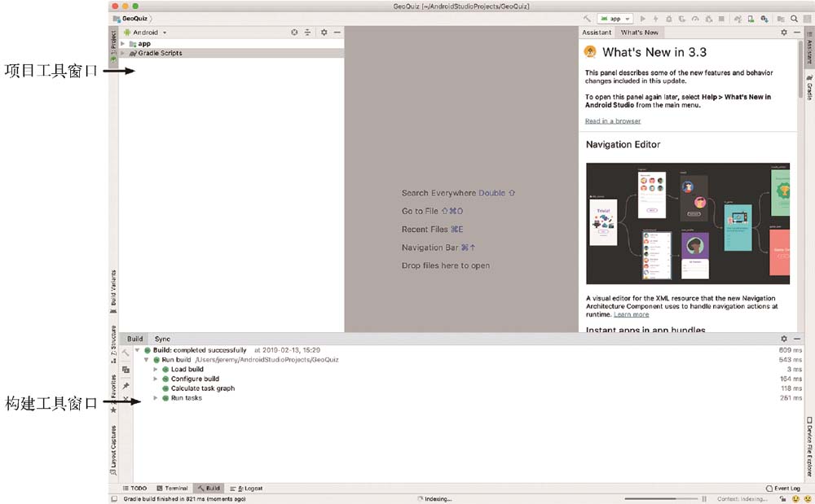Open the Z: Structure side tab
This screenshot has height=504, width=815.
pyautogui.click(x=113, y=344)
